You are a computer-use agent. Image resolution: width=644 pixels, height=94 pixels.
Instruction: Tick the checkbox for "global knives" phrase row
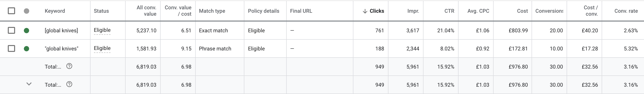11,48
